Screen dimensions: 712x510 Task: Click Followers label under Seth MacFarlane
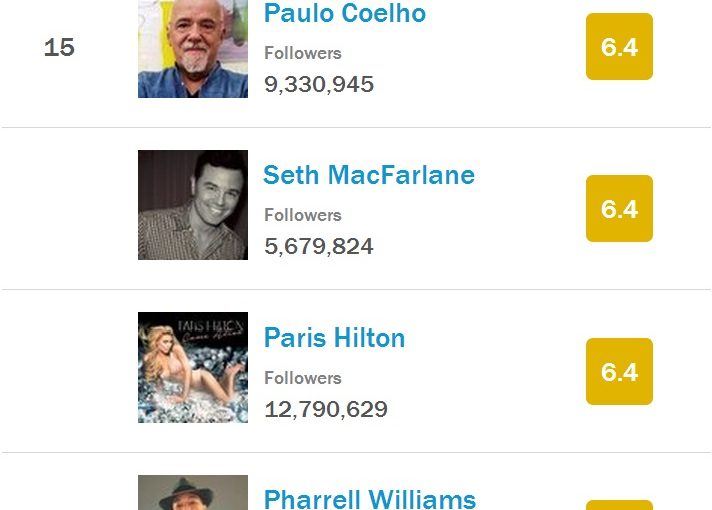[303, 215]
